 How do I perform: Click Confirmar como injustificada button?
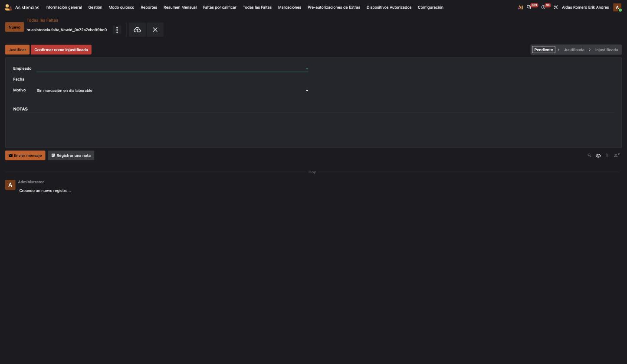click(x=61, y=50)
